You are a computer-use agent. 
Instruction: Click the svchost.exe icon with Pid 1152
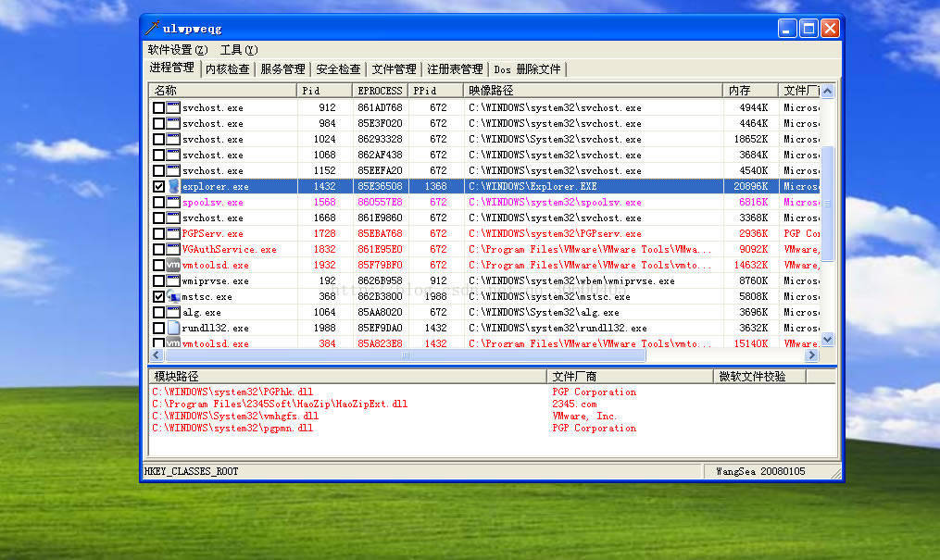173,170
